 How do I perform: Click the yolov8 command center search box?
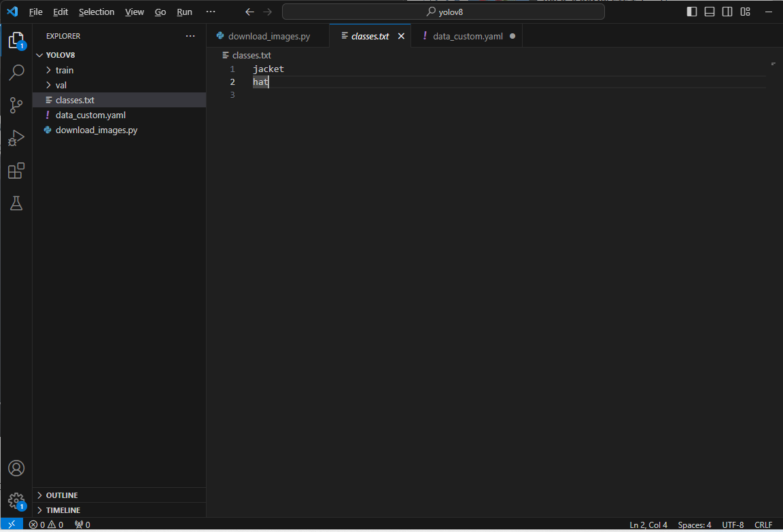[443, 12]
